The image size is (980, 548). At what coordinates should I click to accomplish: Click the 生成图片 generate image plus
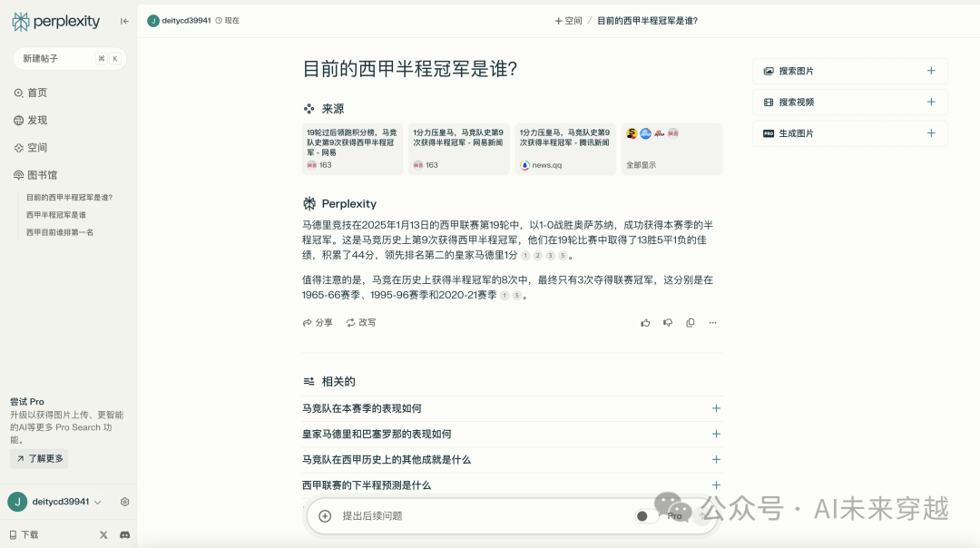(x=931, y=133)
